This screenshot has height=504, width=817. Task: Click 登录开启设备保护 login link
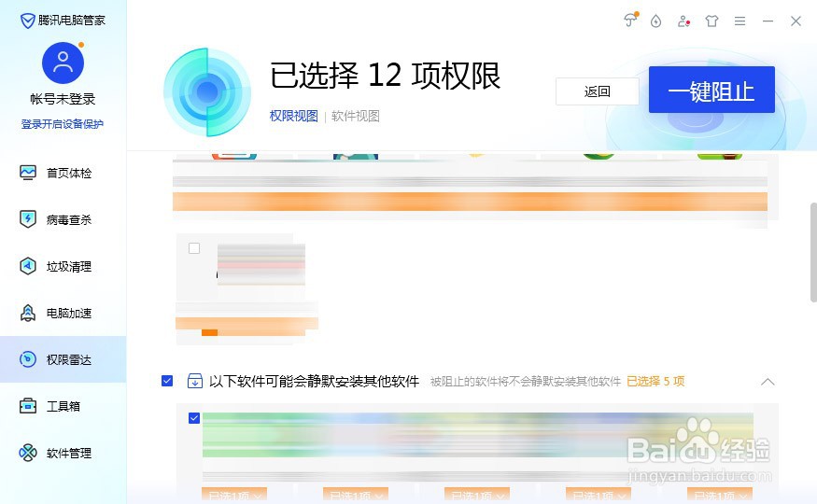pyautogui.click(x=63, y=124)
